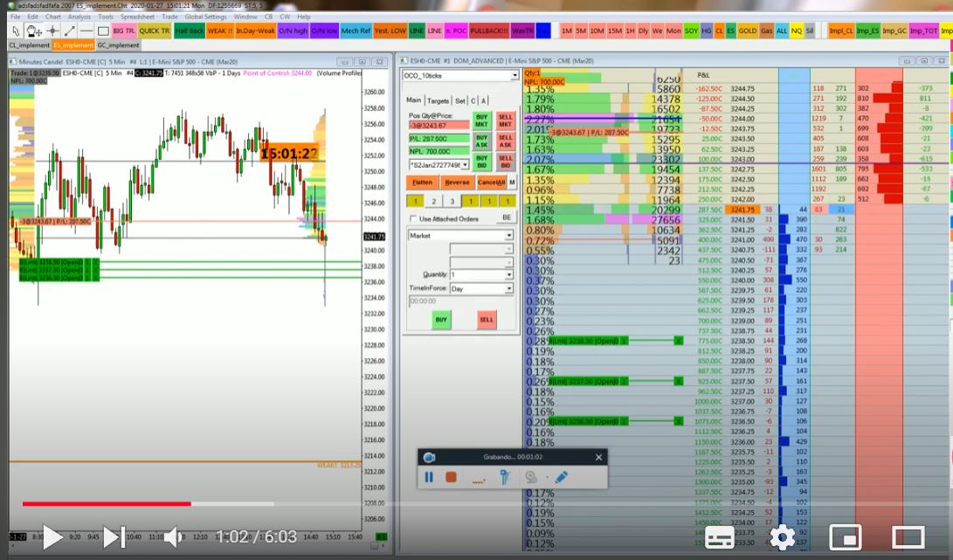Cancel the 3236.50 limit order with X
The image size is (953, 560).
tap(679, 421)
